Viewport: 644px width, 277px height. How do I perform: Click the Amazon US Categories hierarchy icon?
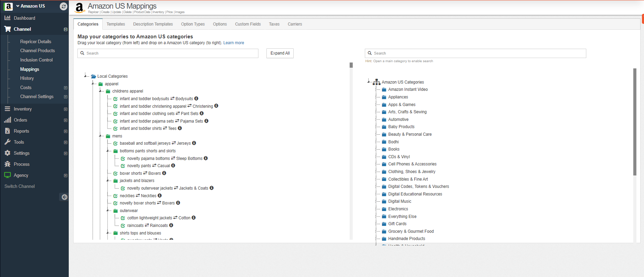tap(377, 82)
